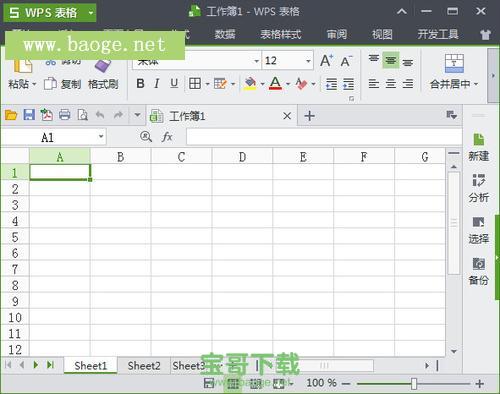The height and width of the screenshot is (394, 500).
Task: Click the insert function fx icon
Action: pos(167,137)
